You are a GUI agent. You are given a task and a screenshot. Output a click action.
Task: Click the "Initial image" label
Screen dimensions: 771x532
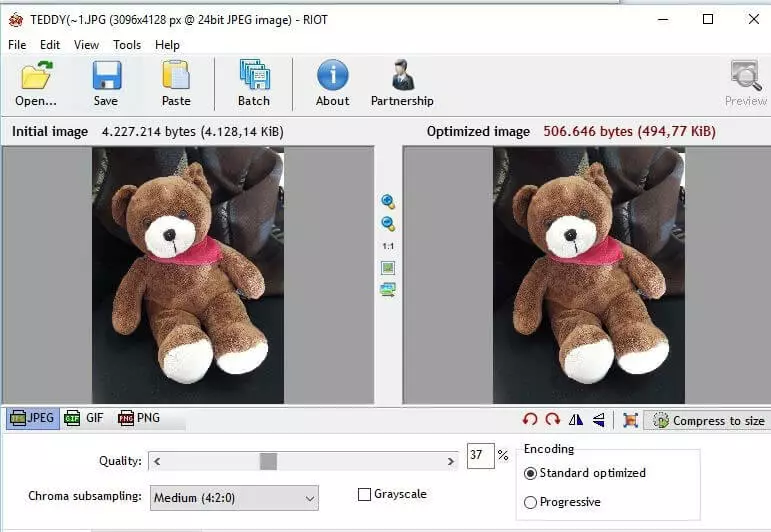click(x=50, y=132)
